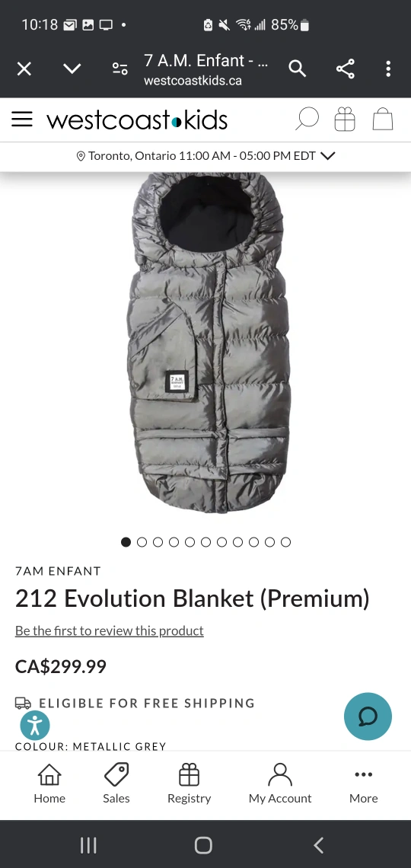Select the fifth image carousel dot
The height and width of the screenshot is (868, 411).
tap(190, 542)
